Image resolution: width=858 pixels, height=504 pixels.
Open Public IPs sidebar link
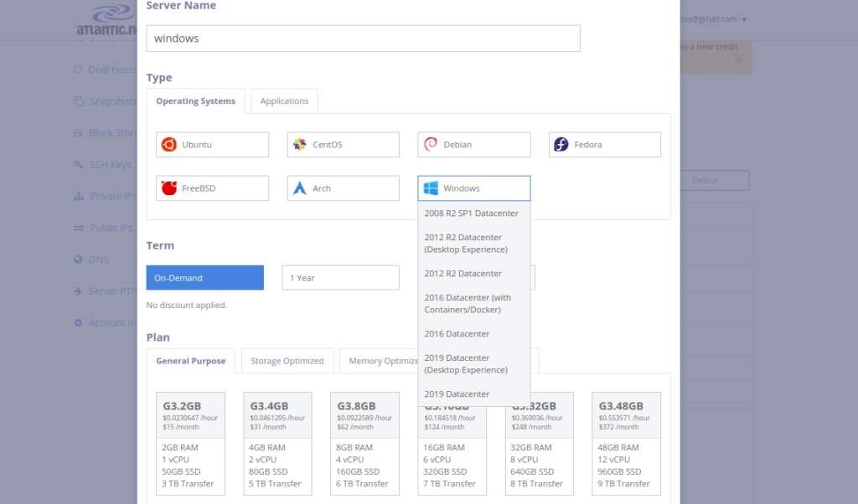click(x=111, y=228)
